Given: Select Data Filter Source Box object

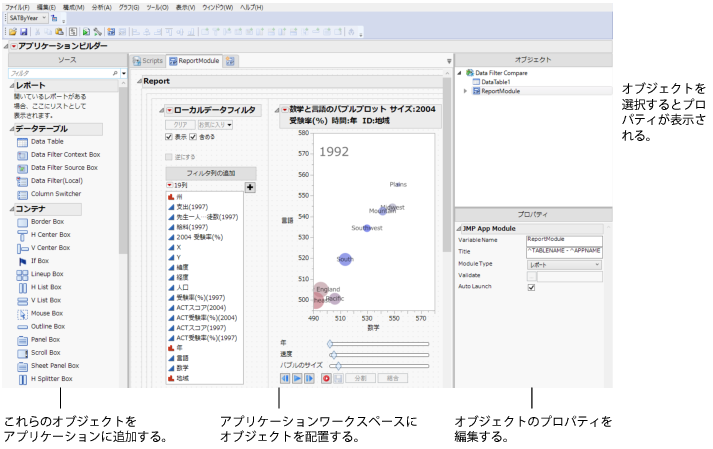Looking at the screenshot, I should click(x=57, y=168).
